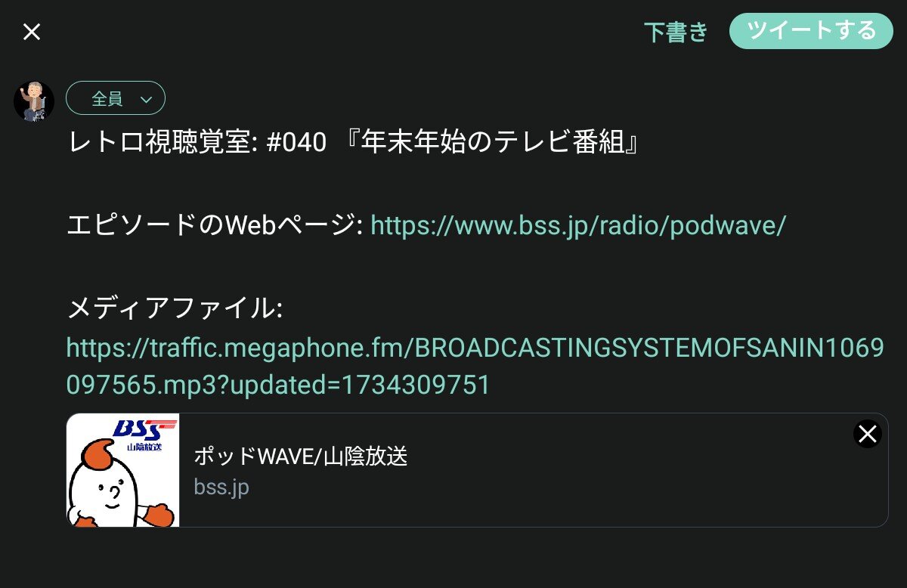Click the エピソードのWebページ: label text

(215, 224)
